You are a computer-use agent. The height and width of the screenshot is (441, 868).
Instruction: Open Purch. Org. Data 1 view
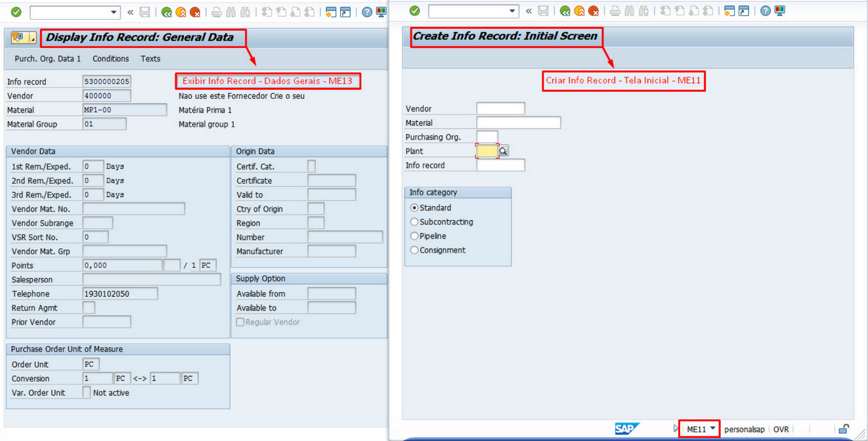click(48, 59)
